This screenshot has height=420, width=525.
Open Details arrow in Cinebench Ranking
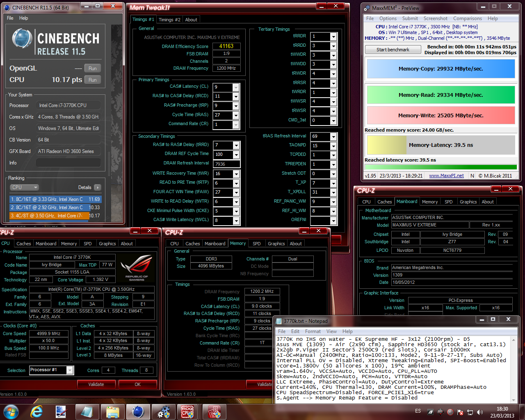[x=98, y=187]
